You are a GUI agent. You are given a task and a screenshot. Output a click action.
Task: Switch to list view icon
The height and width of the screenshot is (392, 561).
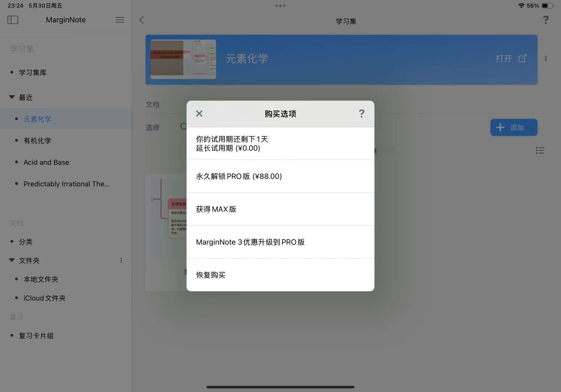click(540, 150)
